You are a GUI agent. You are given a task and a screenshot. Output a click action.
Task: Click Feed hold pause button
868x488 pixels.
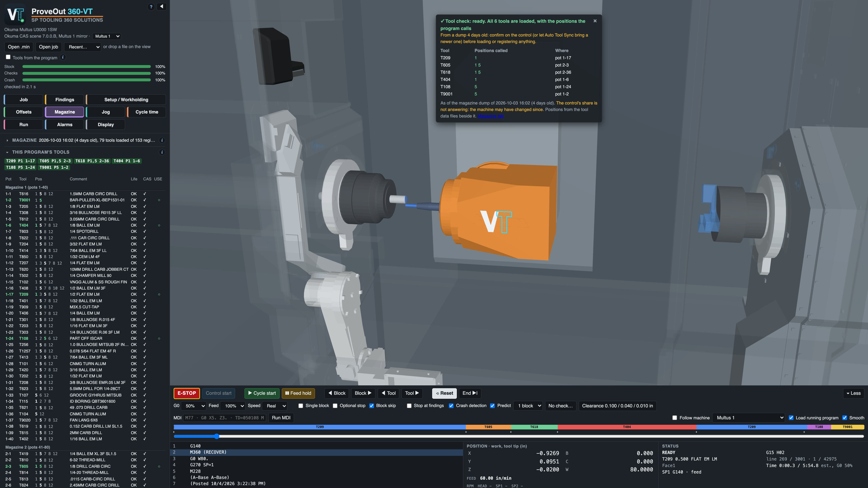(298, 393)
